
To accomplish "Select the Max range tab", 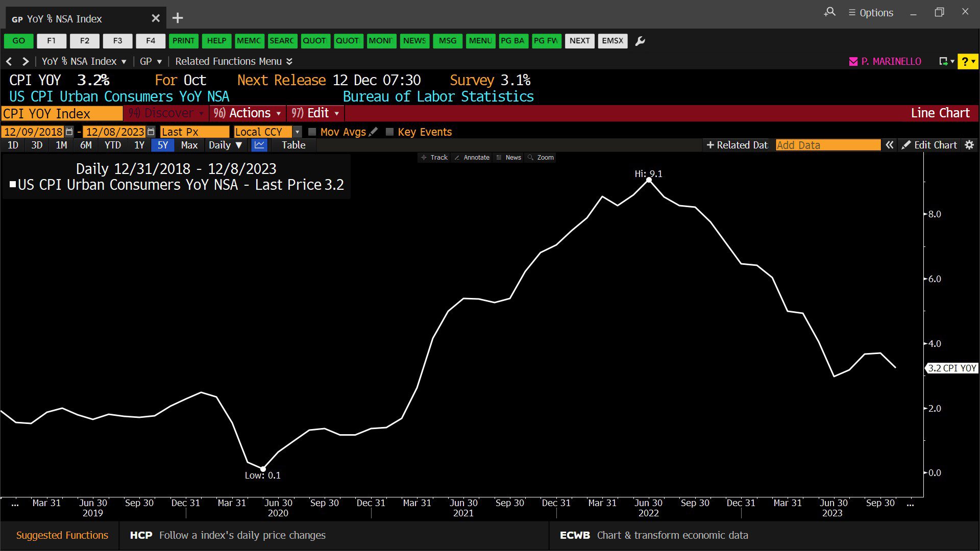I will pyautogui.click(x=189, y=145).
